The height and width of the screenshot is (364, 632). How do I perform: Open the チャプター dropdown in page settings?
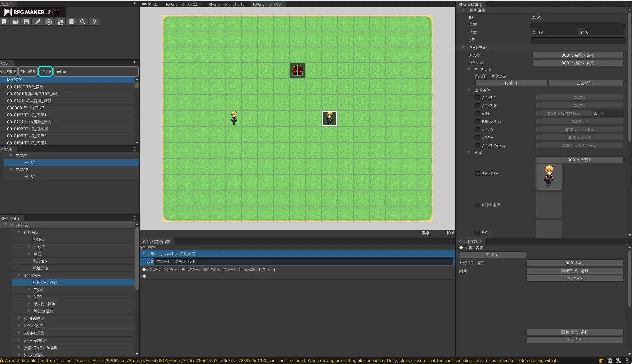[577, 55]
